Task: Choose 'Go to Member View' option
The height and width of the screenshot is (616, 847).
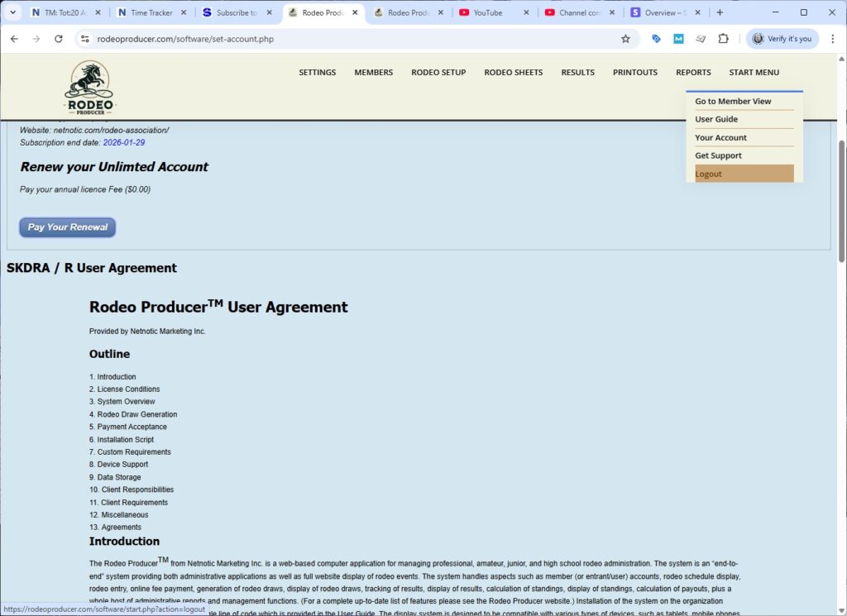Action: pos(733,101)
